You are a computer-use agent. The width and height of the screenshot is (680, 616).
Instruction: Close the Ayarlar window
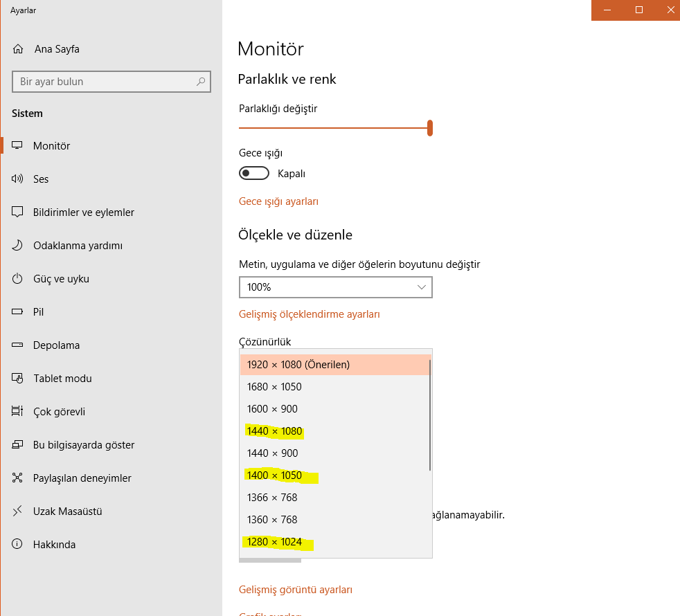[x=670, y=10]
